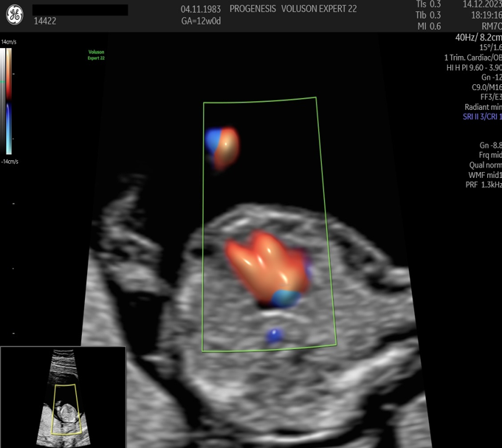Click the WMF mid1 wall filter value
Screen dimensions: 502x448
coord(484,175)
